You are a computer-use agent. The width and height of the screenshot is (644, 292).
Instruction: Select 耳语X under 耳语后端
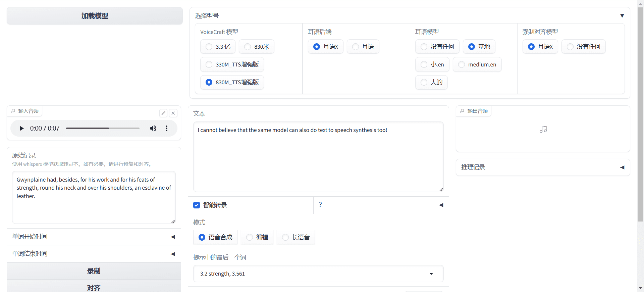(x=325, y=47)
